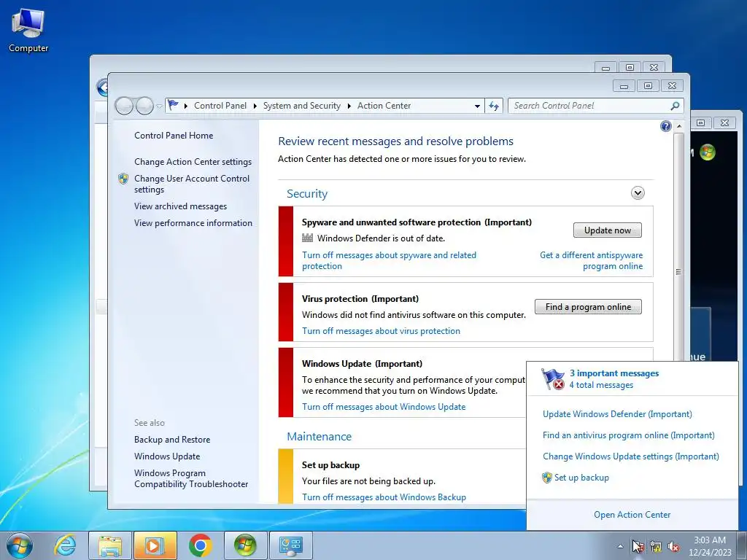This screenshot has width=747, height=560.
Task: Click Show desktop button at taskbar end
Action: (x=742, y=545)
